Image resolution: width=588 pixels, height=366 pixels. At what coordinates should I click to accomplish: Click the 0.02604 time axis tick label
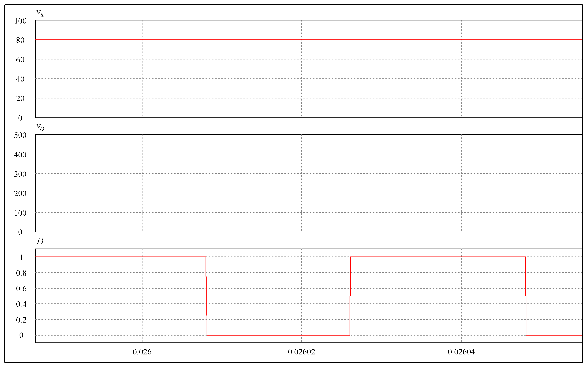pyautogui.click(x=461, y=352)
